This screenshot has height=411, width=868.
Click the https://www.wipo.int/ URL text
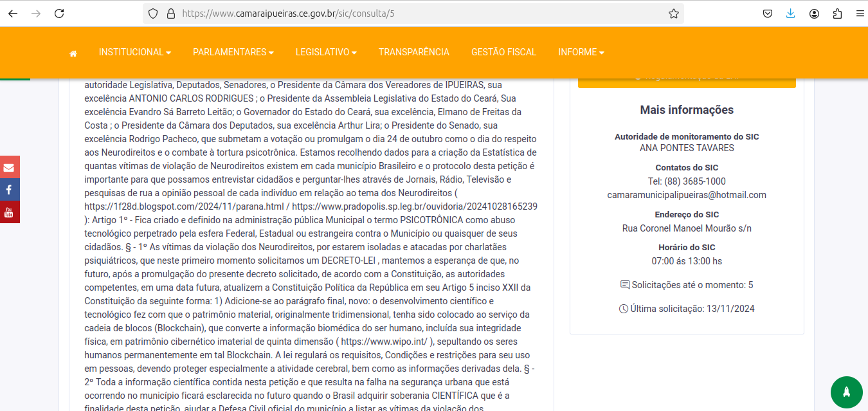coord(383,342)
